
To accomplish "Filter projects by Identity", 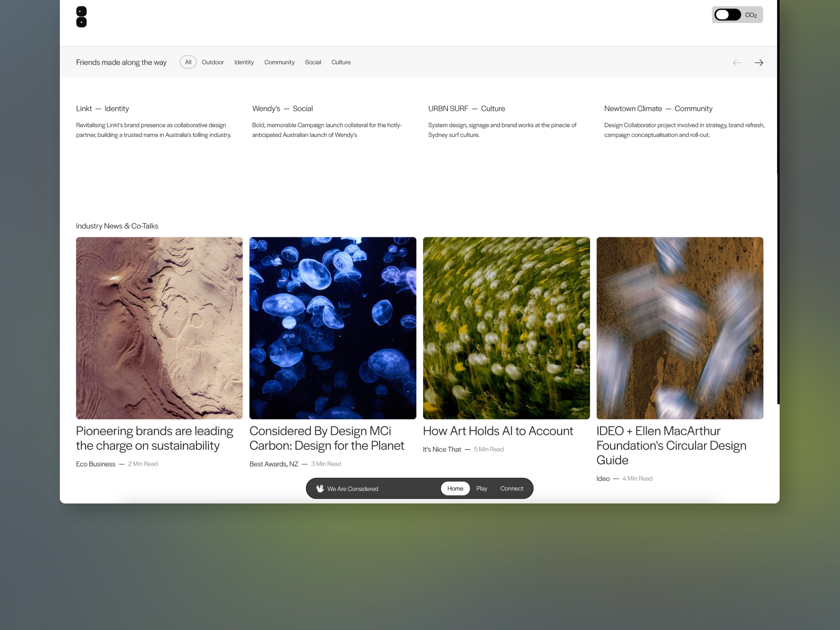I will point(244,62).
